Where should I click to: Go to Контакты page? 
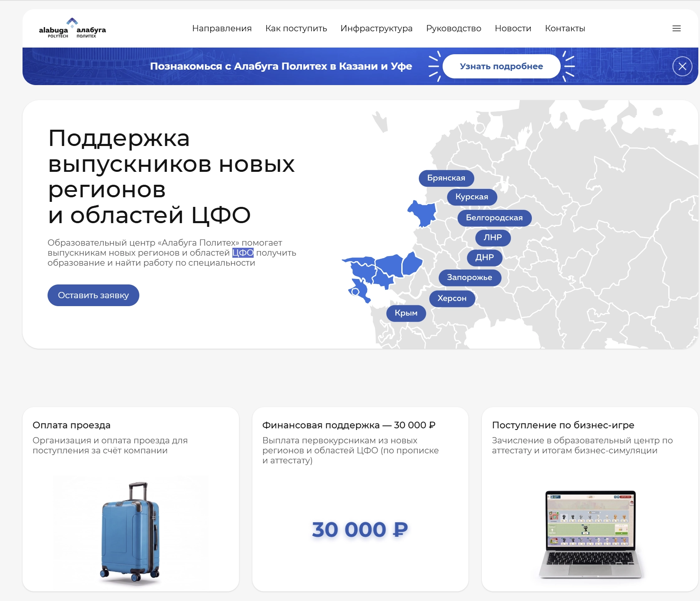point(565,28)
